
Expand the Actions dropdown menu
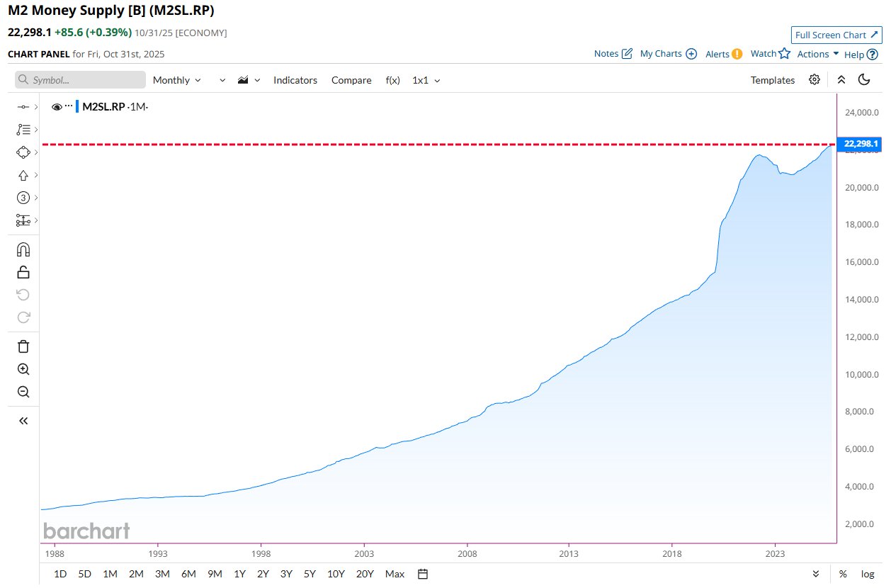click(x=818, y=54)
